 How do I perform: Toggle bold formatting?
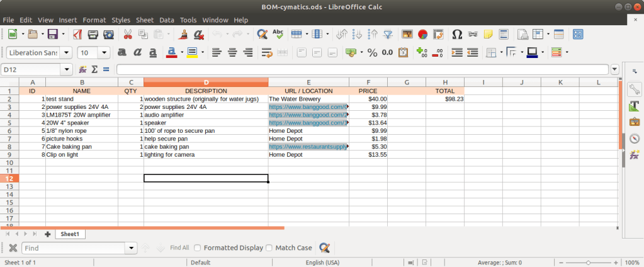pos(122,52)
